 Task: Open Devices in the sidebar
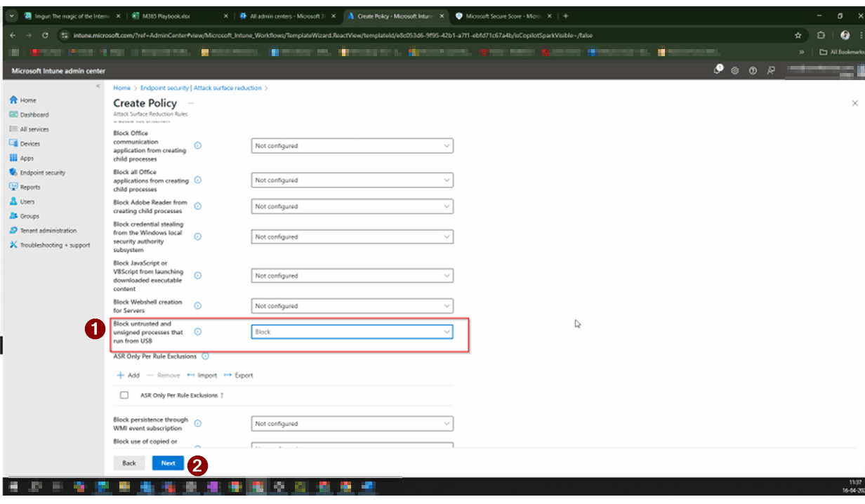pos(25,144)
